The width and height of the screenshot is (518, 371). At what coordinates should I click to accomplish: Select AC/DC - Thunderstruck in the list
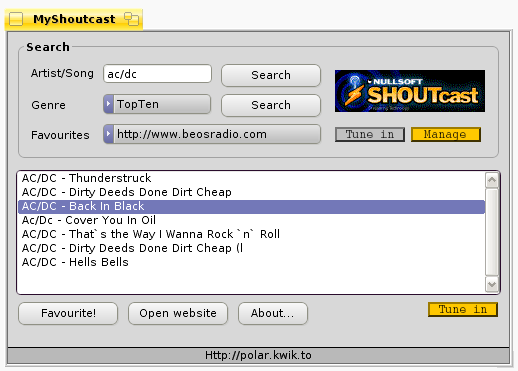click(x=252, y=178)
